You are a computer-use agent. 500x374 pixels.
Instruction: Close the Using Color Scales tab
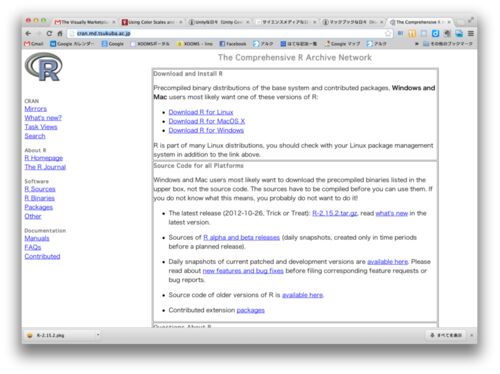click(x=181, y=22)
